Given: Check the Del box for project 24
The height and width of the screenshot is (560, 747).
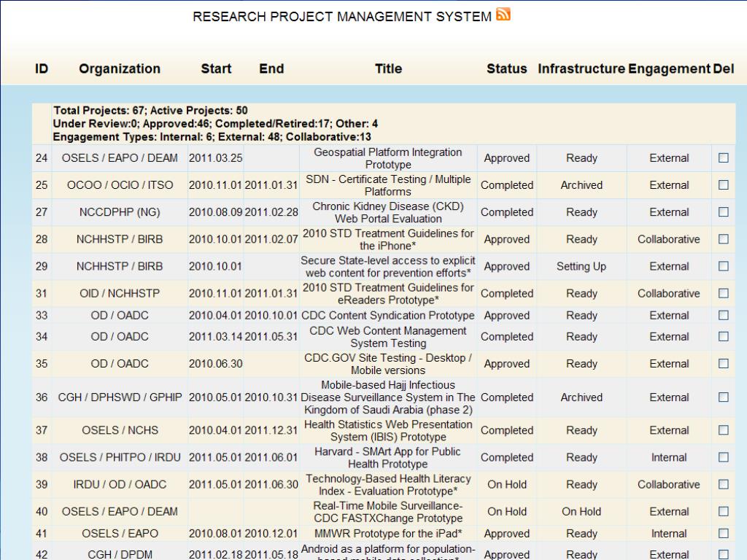Looking at the screenshot, I should pos(723,157).
